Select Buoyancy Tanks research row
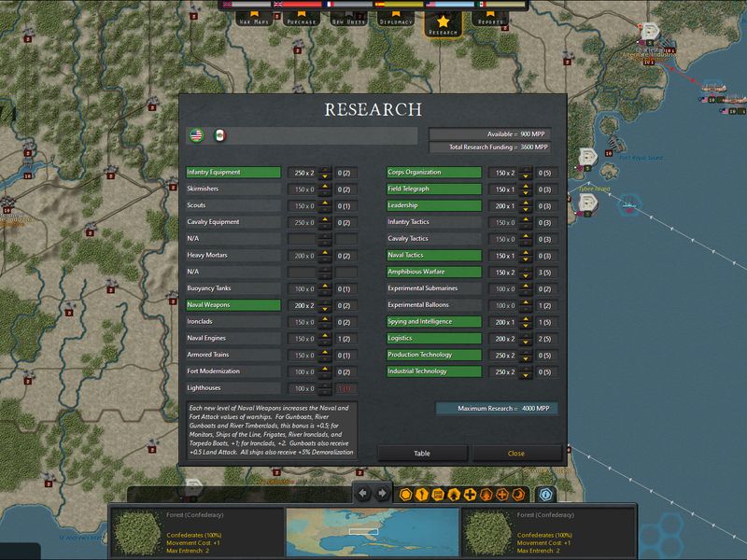Image resolution: width=747 pixels, height=560 pixels. point(233,288)
